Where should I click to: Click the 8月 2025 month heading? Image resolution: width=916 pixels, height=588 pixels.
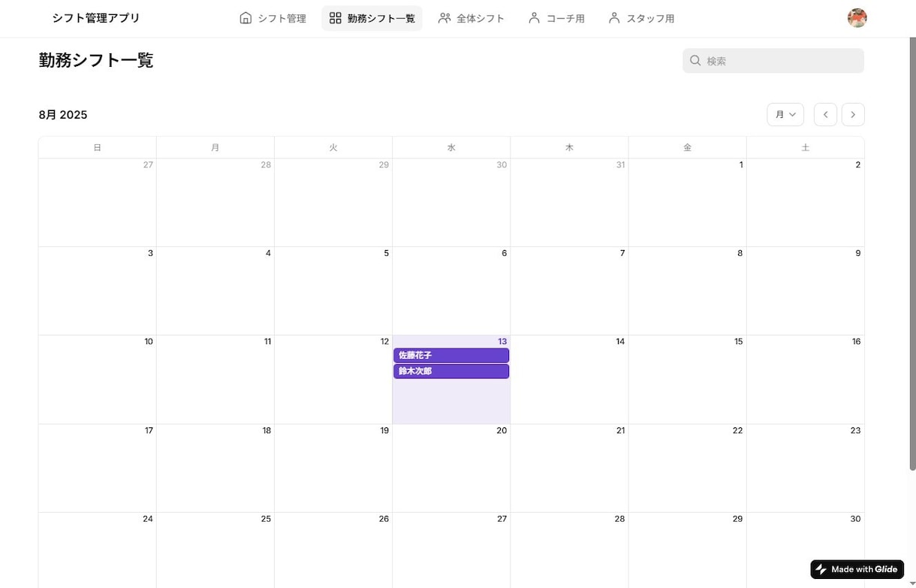(63, 115)
